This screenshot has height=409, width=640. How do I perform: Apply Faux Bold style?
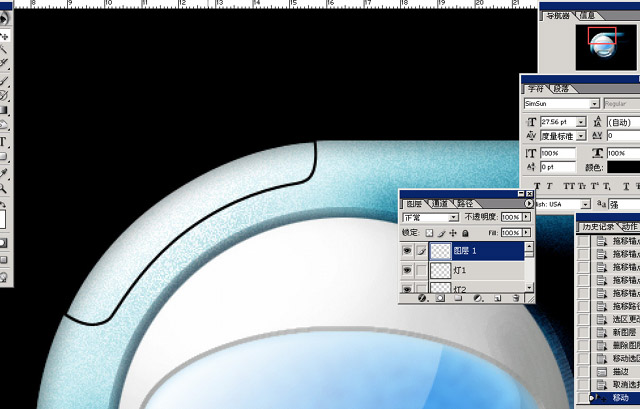(x=537, y=186)
